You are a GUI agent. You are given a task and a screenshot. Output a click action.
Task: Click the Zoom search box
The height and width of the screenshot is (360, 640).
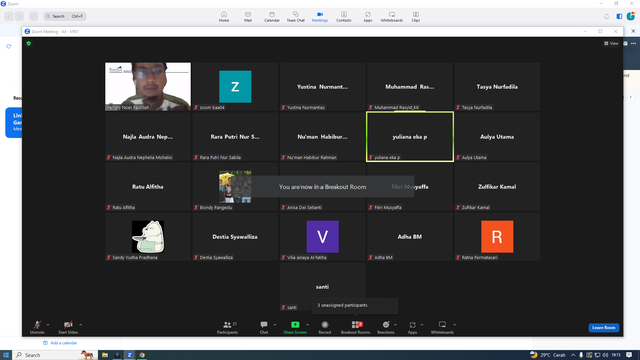[x=65, y=16]
